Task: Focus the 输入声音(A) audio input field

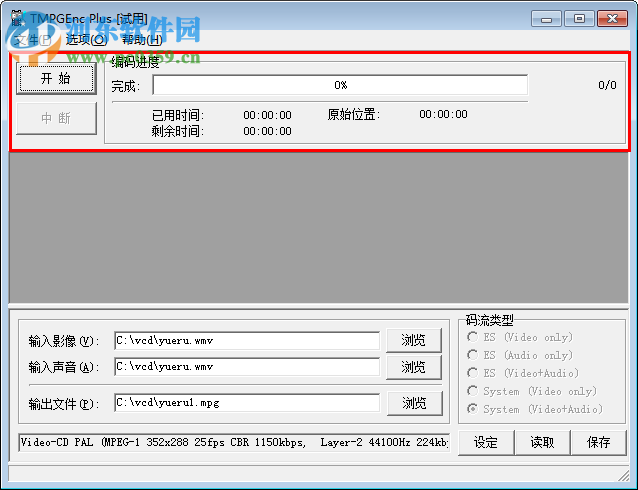Action: tap(247, 367)
